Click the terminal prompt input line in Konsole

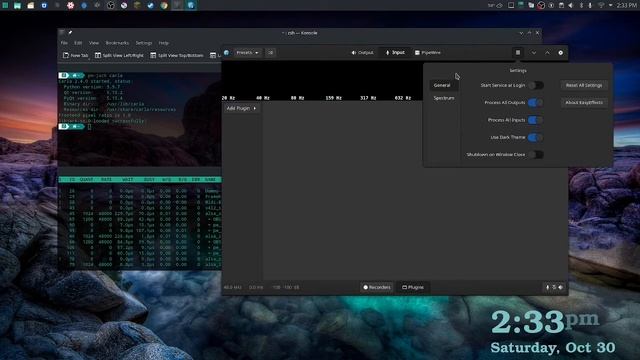(139, 127)
